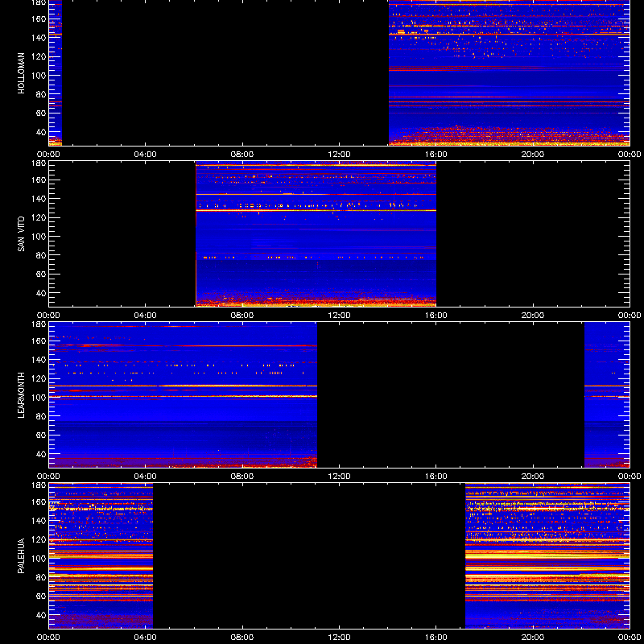Screen dimensions: 644x644
Task: Click 20:00 time label under Learmonth panel
Action: (x=533, y=477)
